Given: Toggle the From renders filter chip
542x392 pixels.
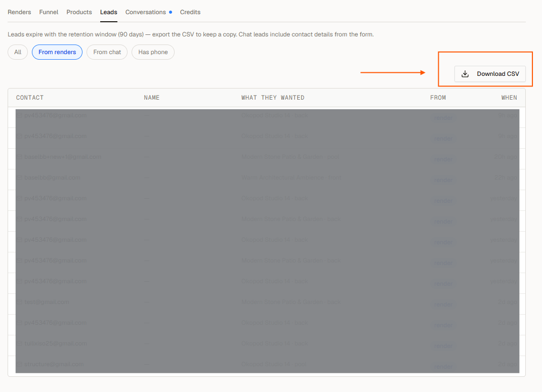Looking at the screenshot, I should coord(57,52).
